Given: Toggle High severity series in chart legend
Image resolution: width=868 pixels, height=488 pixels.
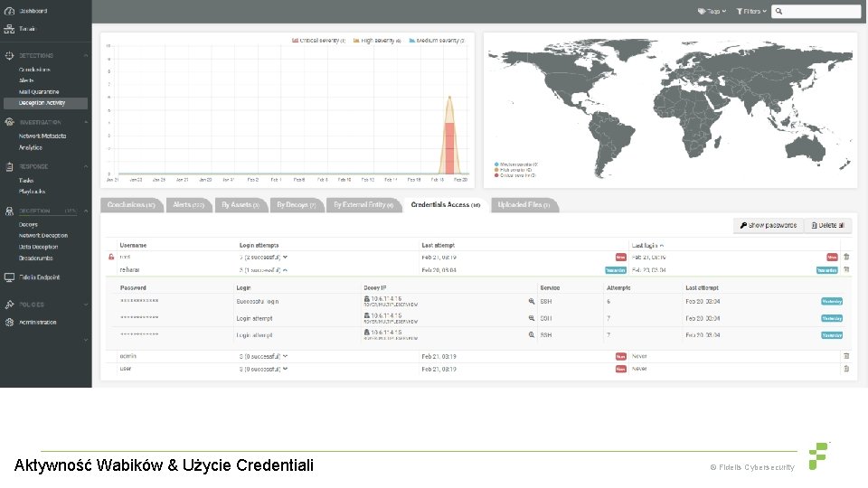Looking at the screenshot, I should click(x=377, y=41).
